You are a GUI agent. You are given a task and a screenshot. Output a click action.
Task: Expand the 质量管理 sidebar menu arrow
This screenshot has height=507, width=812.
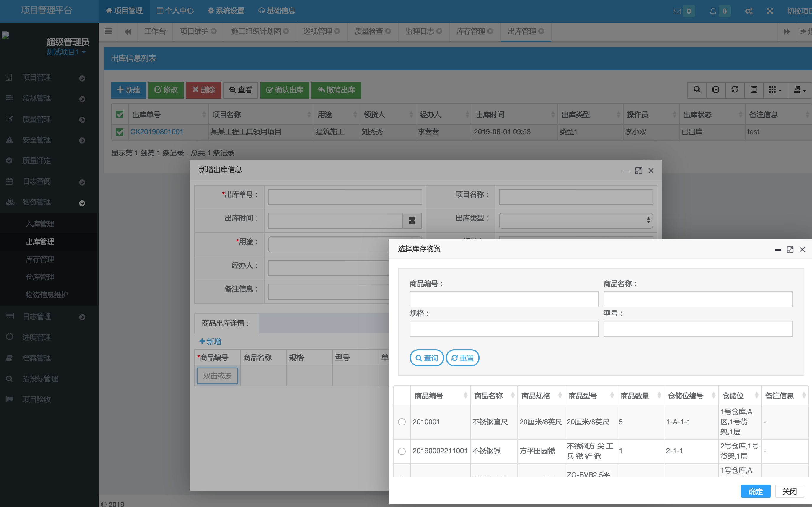(x=82, y=120)
